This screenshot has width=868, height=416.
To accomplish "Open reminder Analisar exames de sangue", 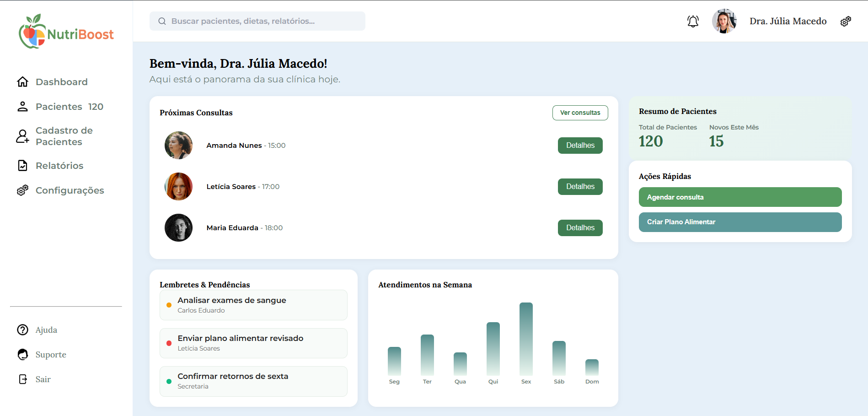I will [x=253, y=305].
